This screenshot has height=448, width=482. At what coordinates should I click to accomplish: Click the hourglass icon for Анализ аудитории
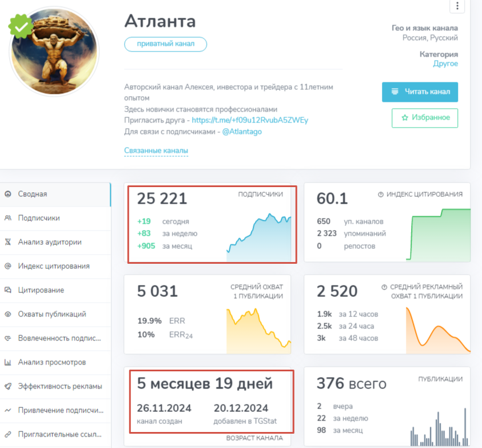tap(8, 242)
